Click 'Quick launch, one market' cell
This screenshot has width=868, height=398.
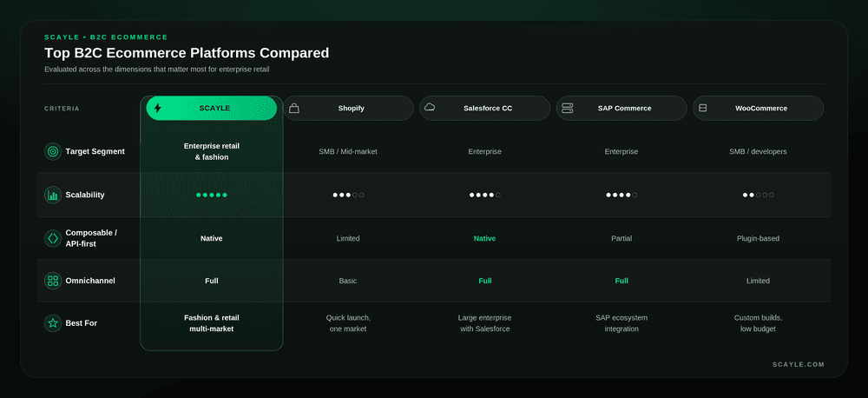348,323
